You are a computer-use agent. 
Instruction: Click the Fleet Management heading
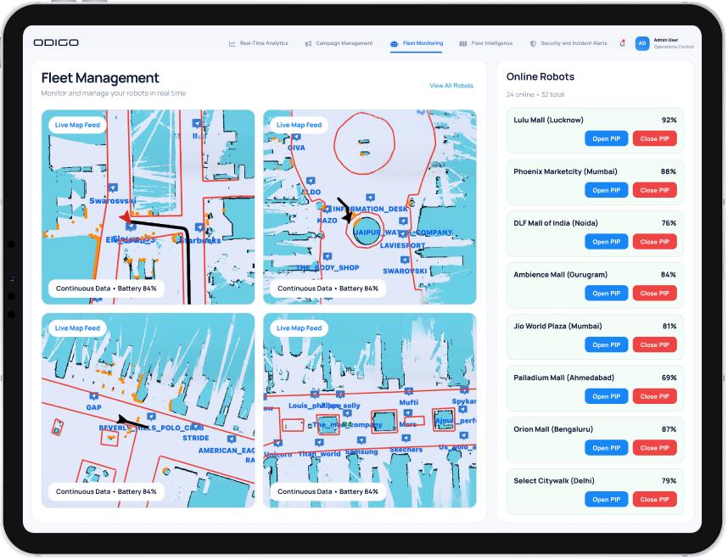coord(100,78)
